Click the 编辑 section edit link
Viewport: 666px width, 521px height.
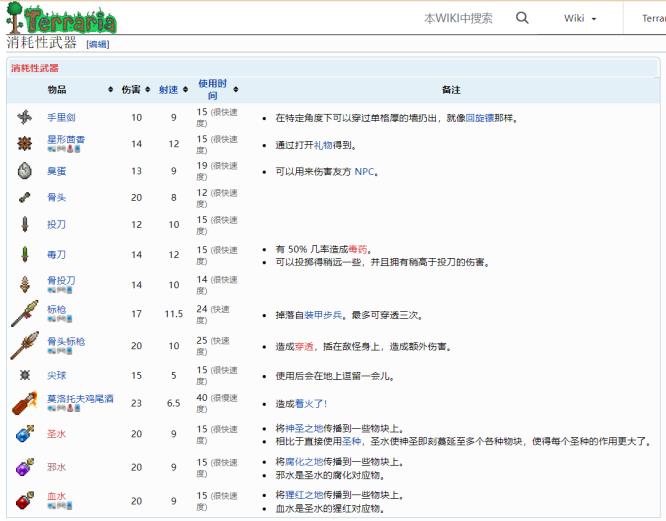98,45
